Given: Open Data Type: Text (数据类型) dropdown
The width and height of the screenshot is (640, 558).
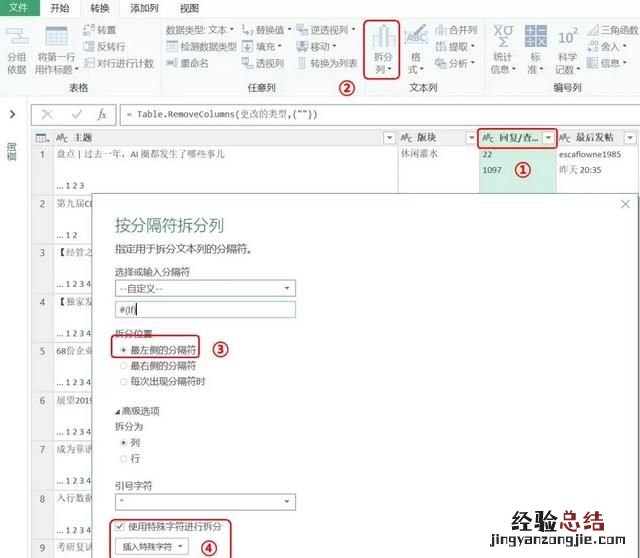Looking at the screenshot, I should tap(200, 30).
